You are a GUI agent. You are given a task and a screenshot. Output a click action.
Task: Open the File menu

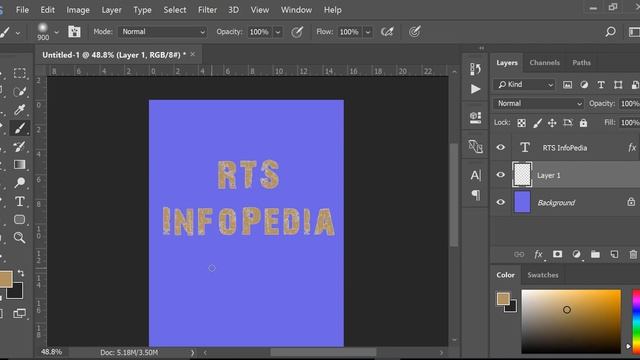22,10
